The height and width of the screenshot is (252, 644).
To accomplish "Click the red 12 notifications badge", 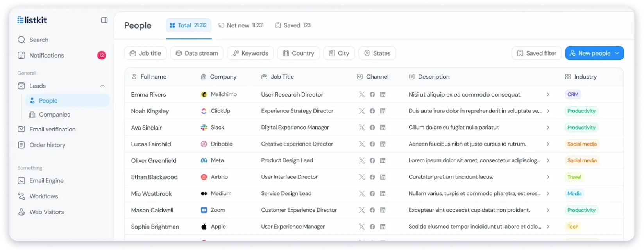I will click(102, 56).
